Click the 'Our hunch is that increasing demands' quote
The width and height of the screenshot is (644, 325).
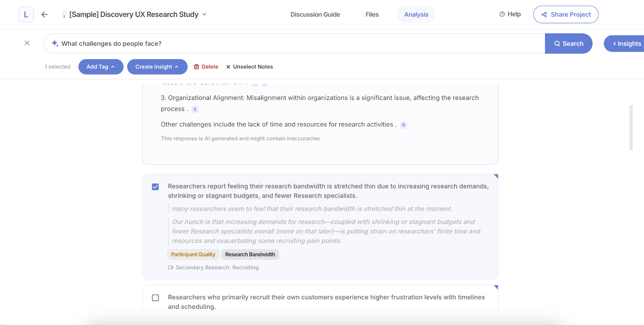[326, 231]
